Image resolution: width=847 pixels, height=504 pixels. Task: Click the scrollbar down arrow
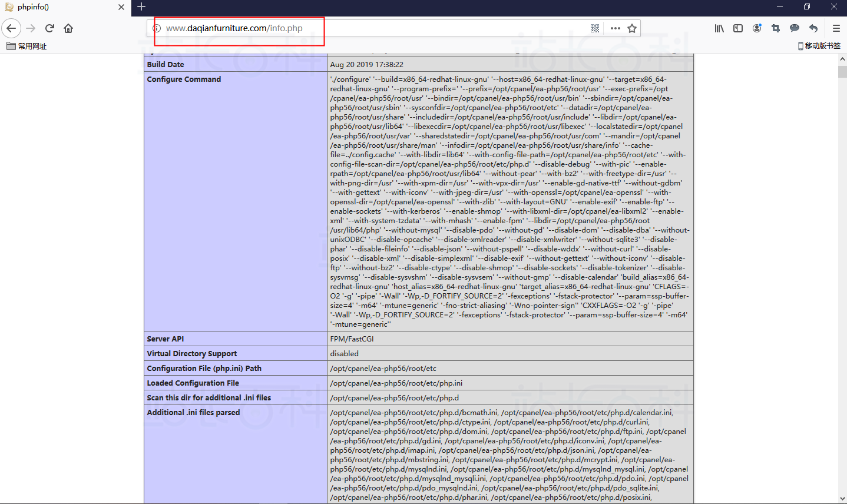(x=842, y=499)
